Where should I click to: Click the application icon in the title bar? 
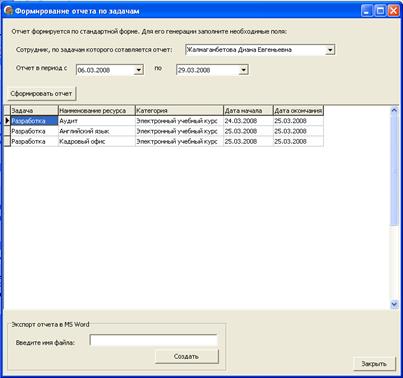(x=8, y=11)
